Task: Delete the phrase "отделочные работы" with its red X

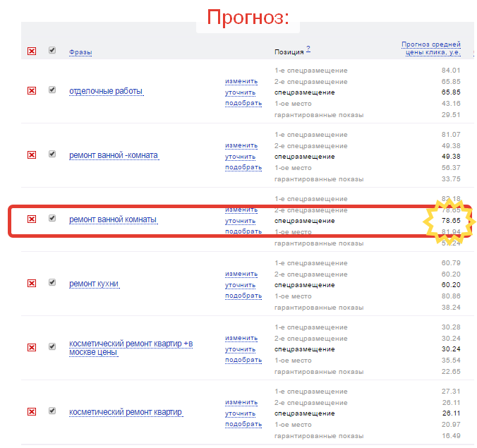Action: tap(32, 90)
